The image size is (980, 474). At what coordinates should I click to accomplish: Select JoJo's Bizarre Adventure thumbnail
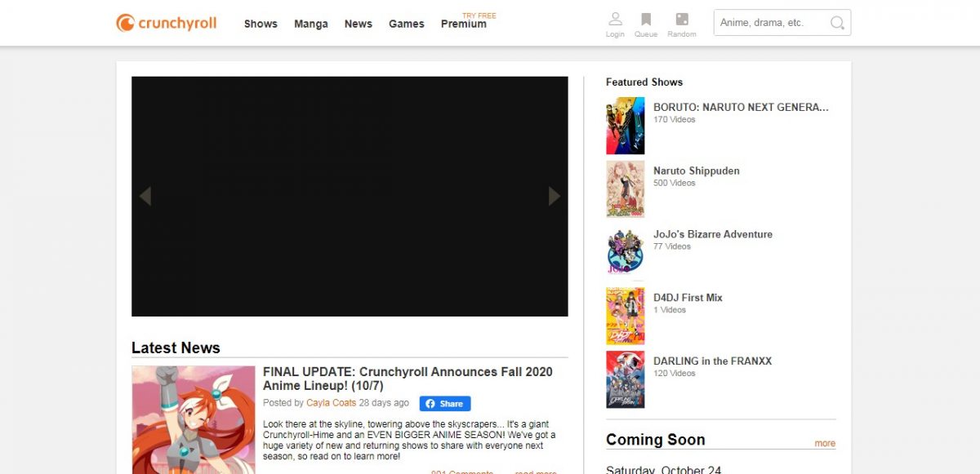coord(625,252)
